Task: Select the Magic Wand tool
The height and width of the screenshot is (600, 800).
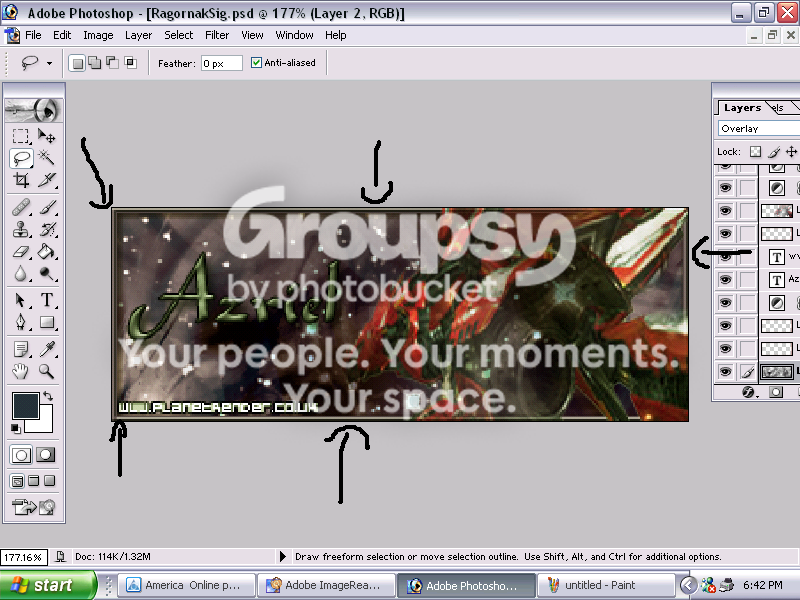Action: pos(46,158)
